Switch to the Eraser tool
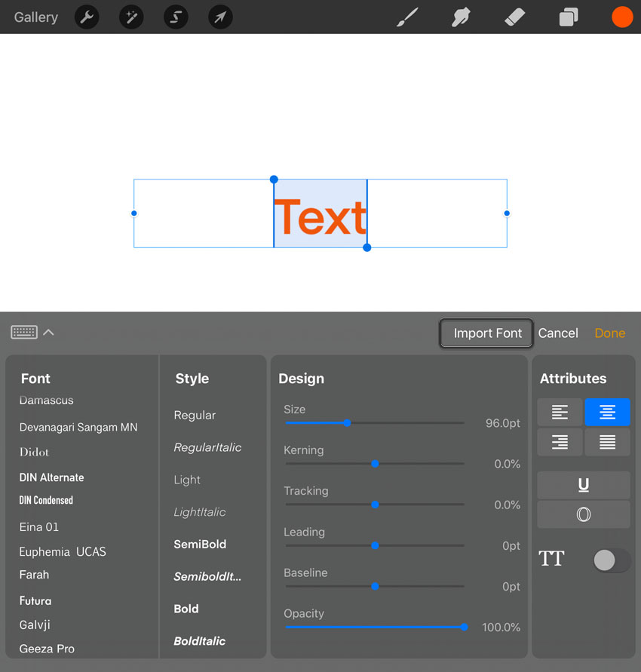The image size is (641, 672). click(x=514, y=17)
